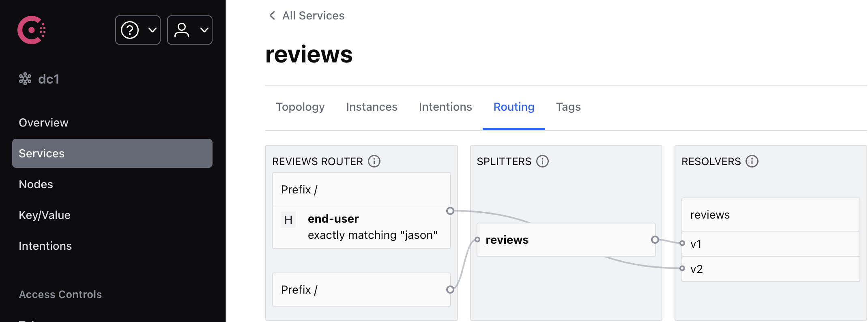Image resolution: width=868 pixels, height=322 pixels.
Task: Show the Splitters info tooltip
Action: [x=542, y=161]
